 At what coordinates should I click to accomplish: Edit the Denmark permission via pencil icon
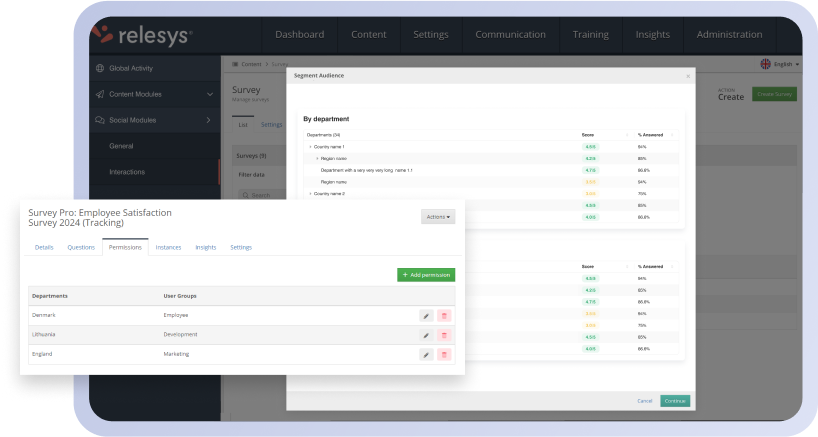(426, 316)
